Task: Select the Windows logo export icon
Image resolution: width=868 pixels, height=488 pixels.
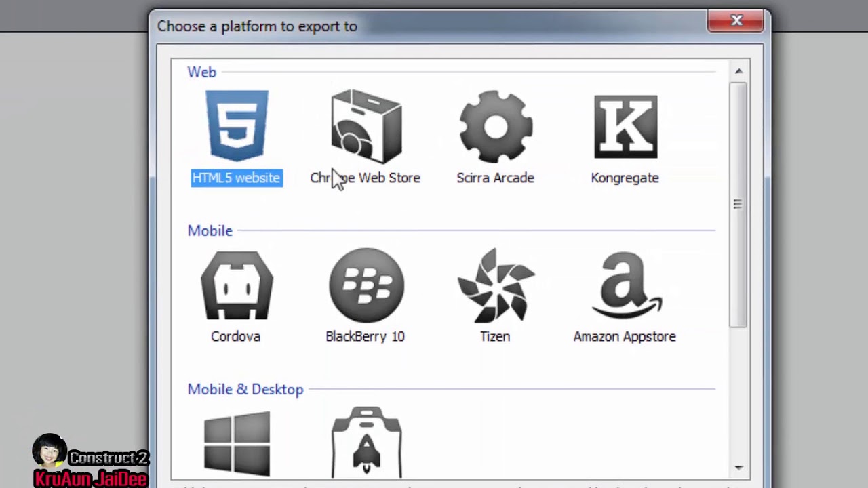Action: [x=237, y=444]
